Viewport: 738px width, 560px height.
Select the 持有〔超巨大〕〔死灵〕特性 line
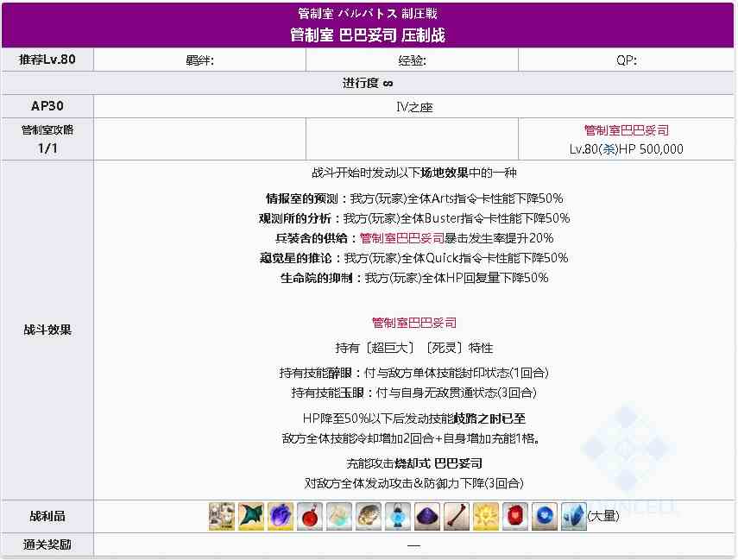click(414, 348)
